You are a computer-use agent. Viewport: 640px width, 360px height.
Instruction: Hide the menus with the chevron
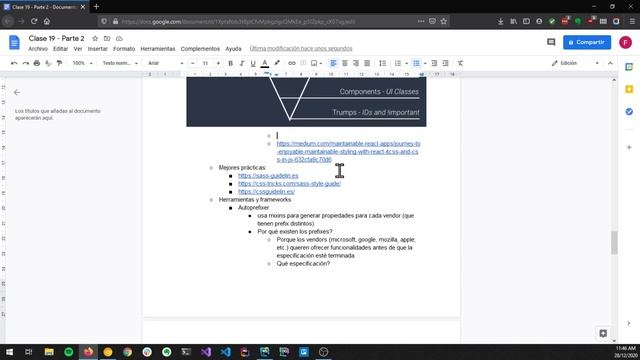click(x=610, y=63)
